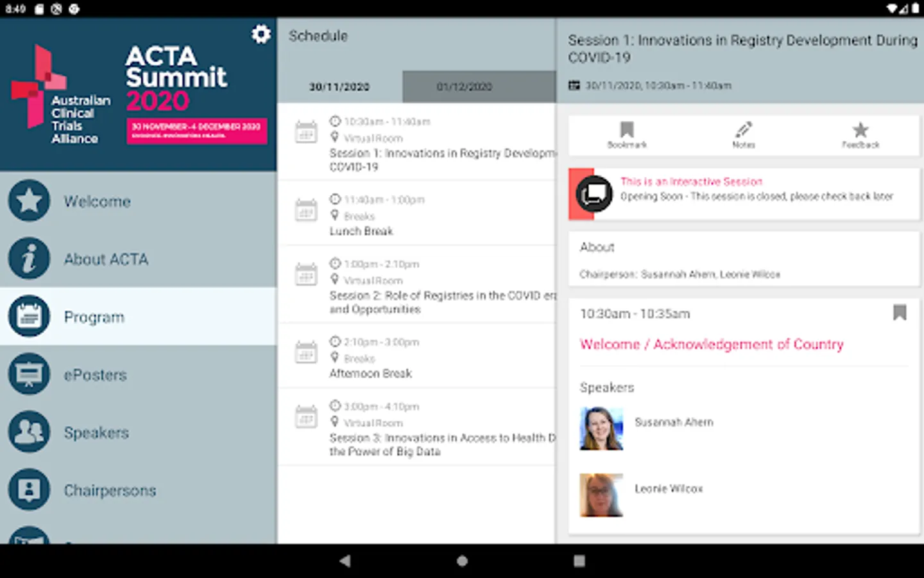
Task: Switch to the 30/11/2020 schedule tab
Action: (339, 87)
